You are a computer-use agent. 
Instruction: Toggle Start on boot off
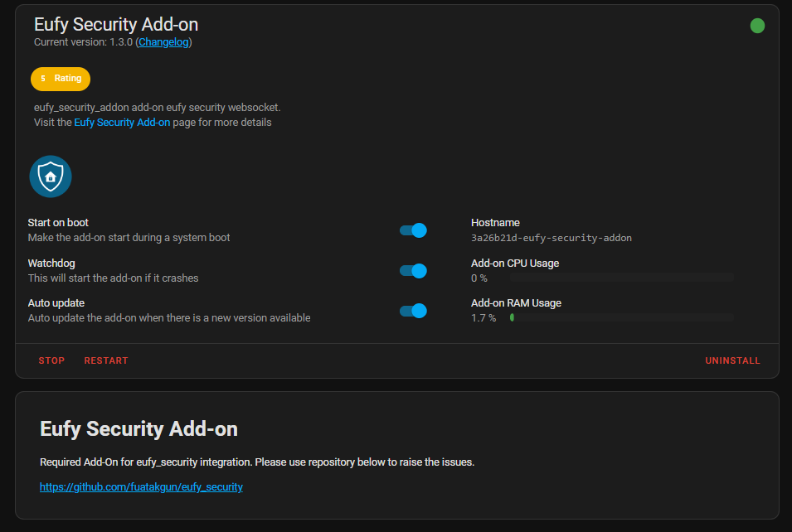pyautogui.click(x=413, y=230)
